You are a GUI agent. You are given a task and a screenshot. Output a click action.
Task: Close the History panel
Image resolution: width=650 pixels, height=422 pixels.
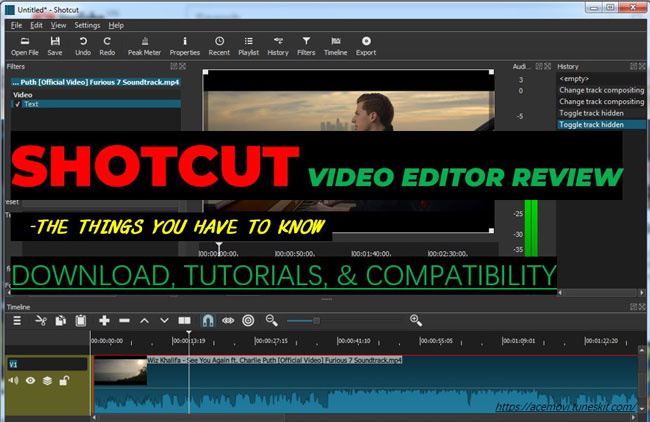[x=642, y=66]
